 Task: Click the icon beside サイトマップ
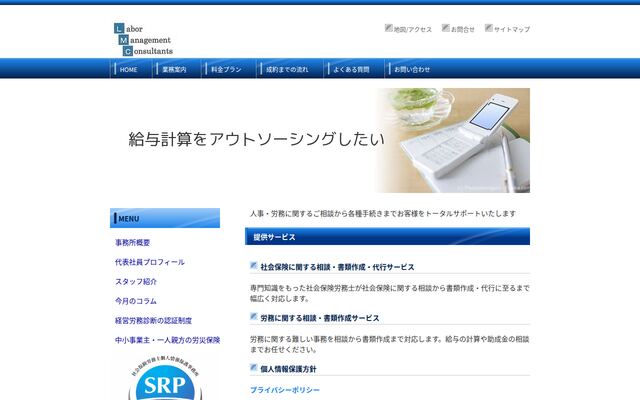click(x=489, y=28)
